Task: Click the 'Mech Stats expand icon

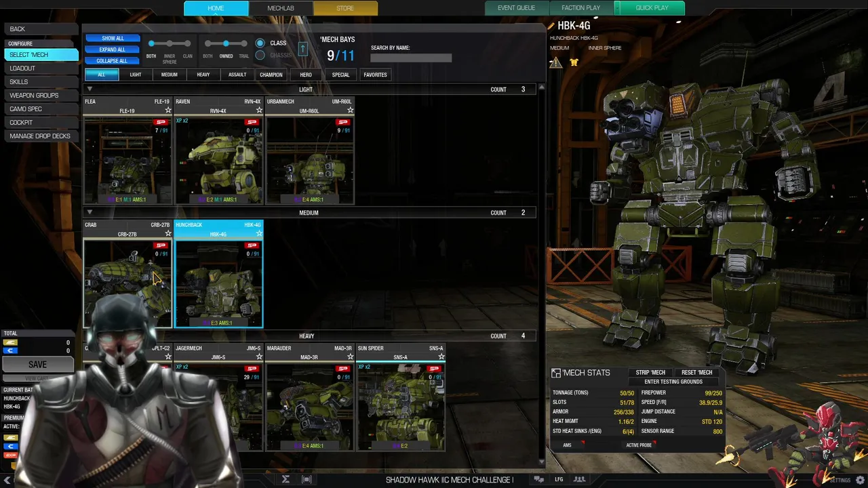Action: coord(556,373)
